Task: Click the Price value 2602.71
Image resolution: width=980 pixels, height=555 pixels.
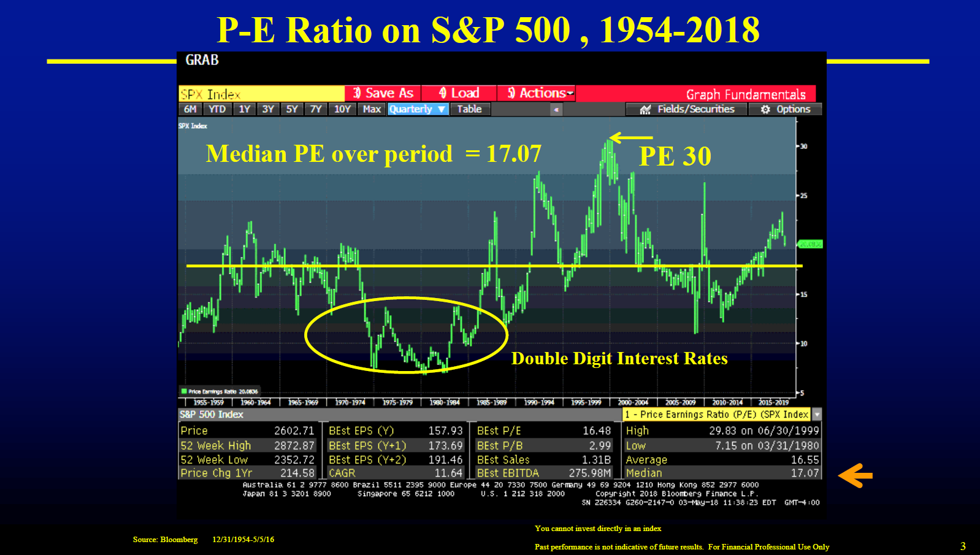Action: coord(294,431)
